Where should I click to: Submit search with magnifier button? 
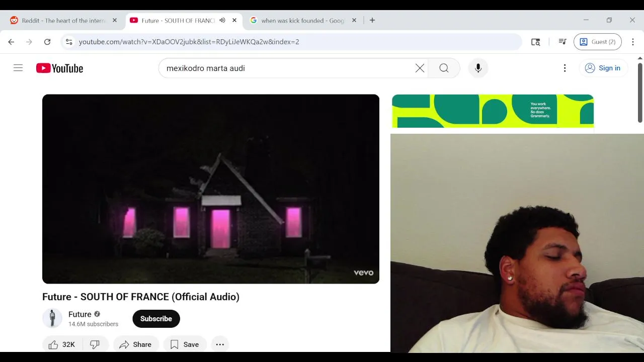point(444,68)
